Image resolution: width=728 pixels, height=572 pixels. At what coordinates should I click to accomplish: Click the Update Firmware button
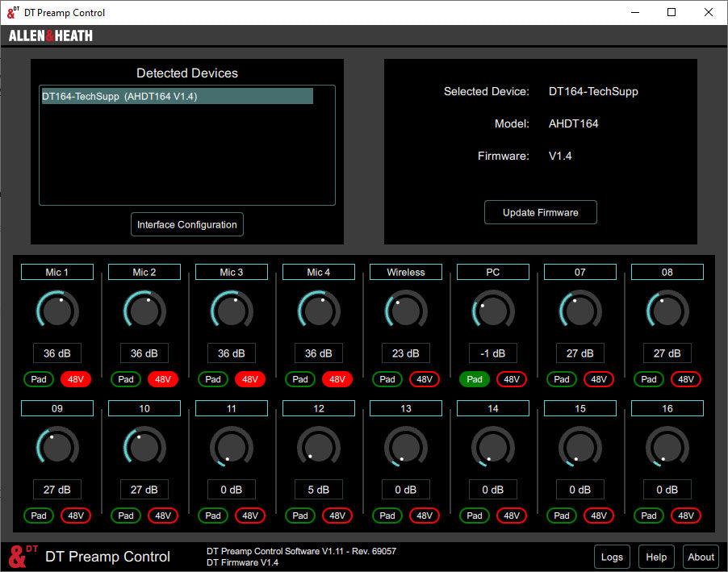(x=541, y=213)
